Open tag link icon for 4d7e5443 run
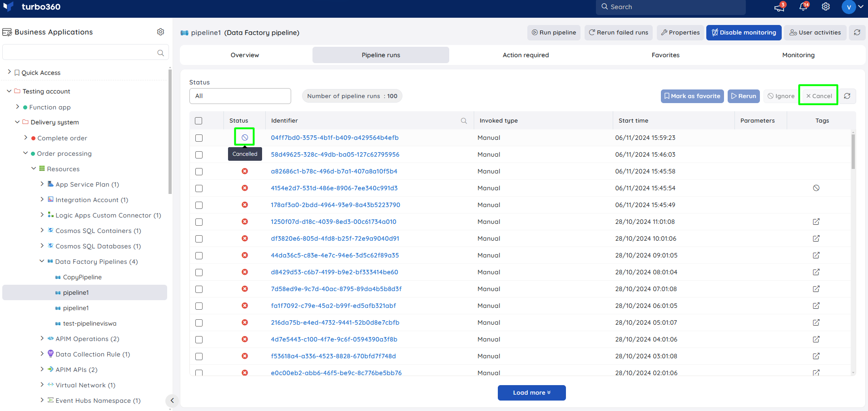Screen dimensions: 868x411 point(816,339)
